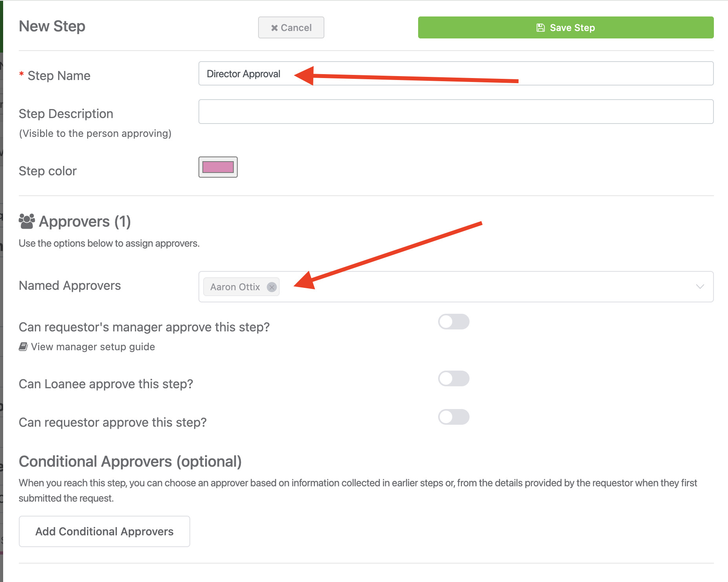
Task: Enable Loanee approval for this step
Action: [x=454, y=378]
